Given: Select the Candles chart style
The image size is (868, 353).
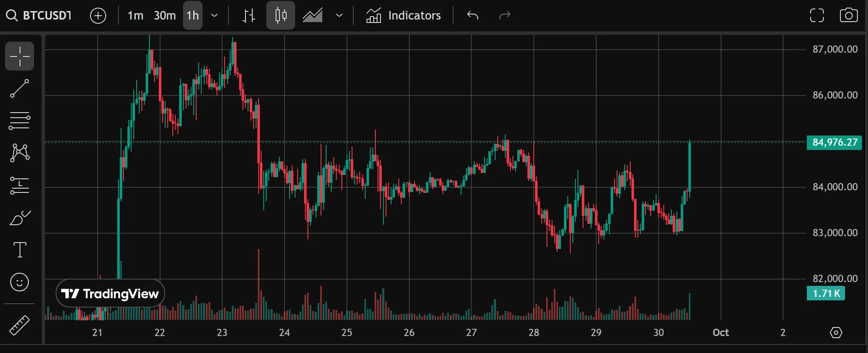Looking at the screenshot, I should pyautogui.click(x=281, y=16).
